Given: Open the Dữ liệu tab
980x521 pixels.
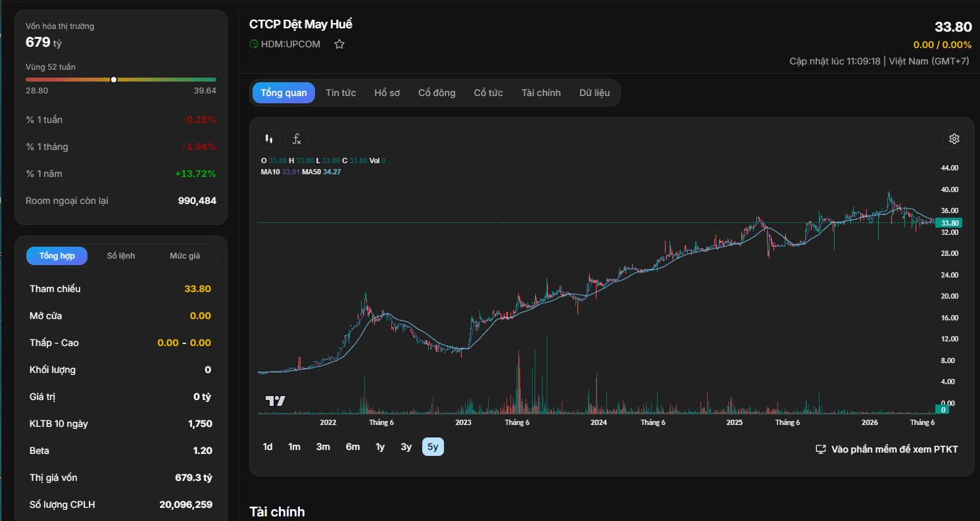Looking at the screenshot, I should [x=595, y=93].
